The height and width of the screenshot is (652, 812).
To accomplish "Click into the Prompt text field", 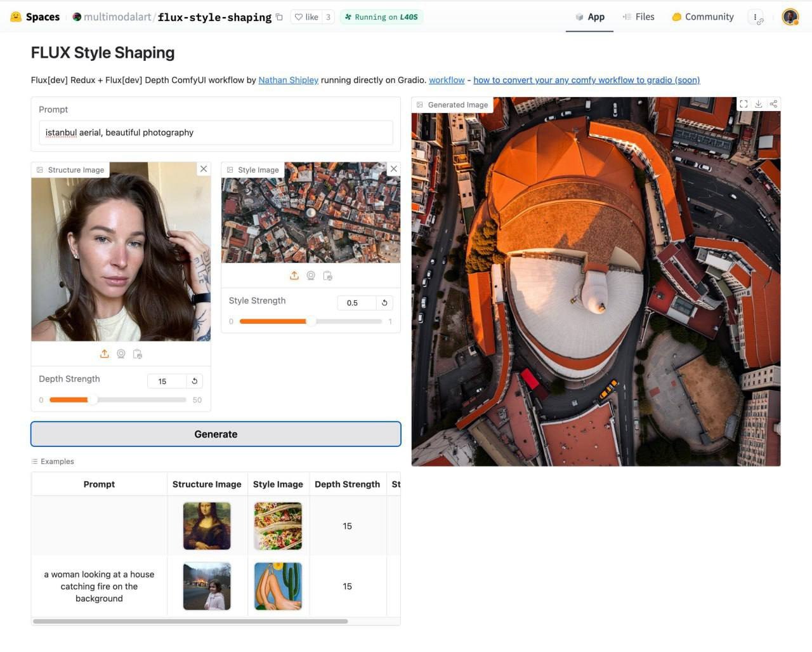I will [216, 133].
